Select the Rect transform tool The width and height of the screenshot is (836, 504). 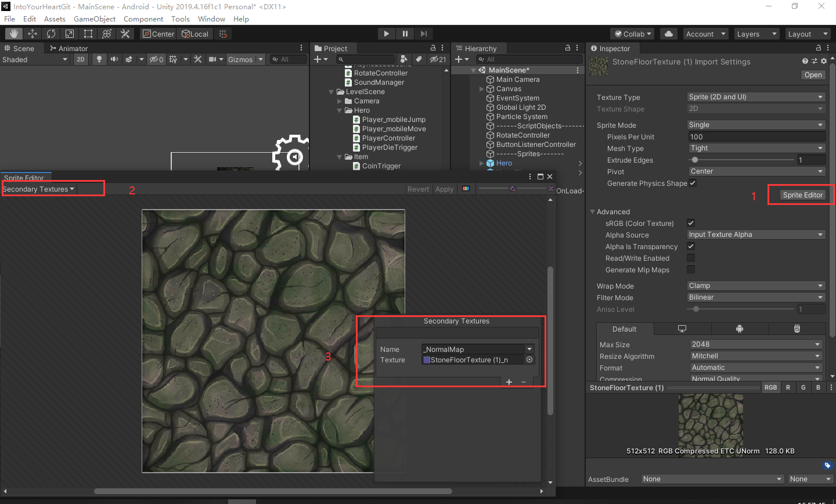88,34
